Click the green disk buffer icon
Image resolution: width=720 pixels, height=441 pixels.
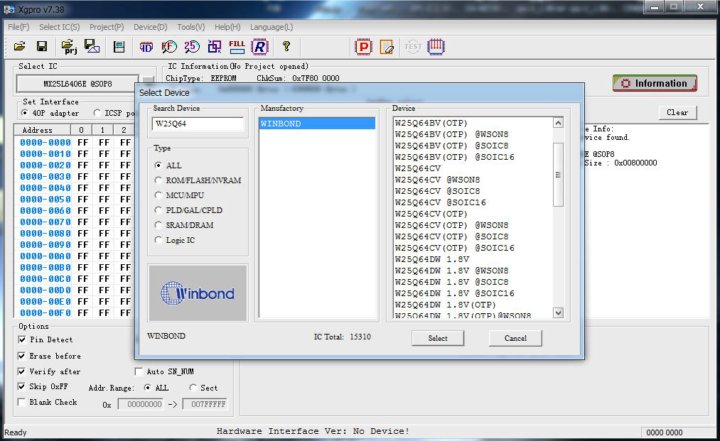[x=119, y=46]
